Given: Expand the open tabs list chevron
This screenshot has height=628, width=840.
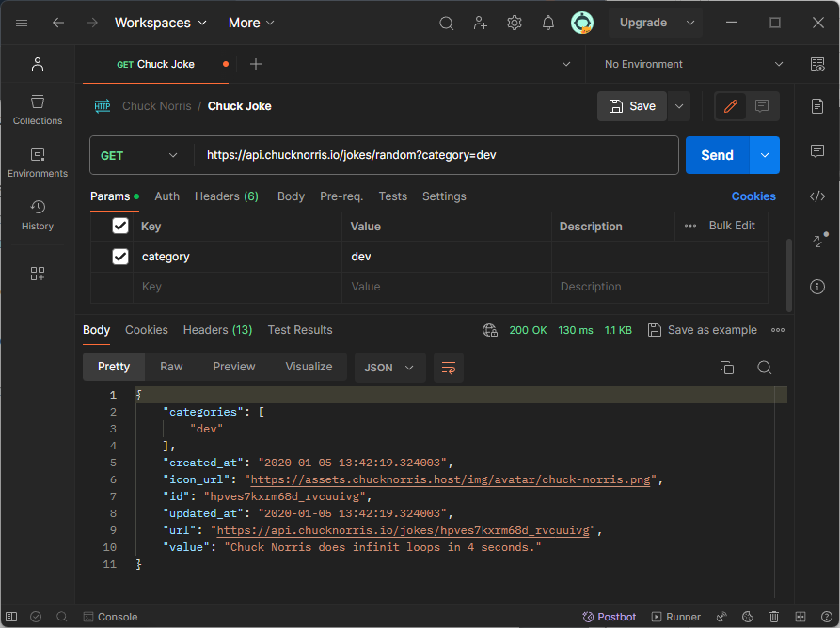Looking at the screenshot, I should [565, 64].
